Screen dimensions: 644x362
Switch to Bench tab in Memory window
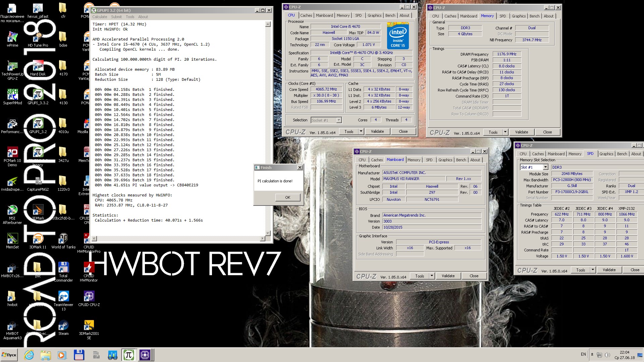coord(534,16)
